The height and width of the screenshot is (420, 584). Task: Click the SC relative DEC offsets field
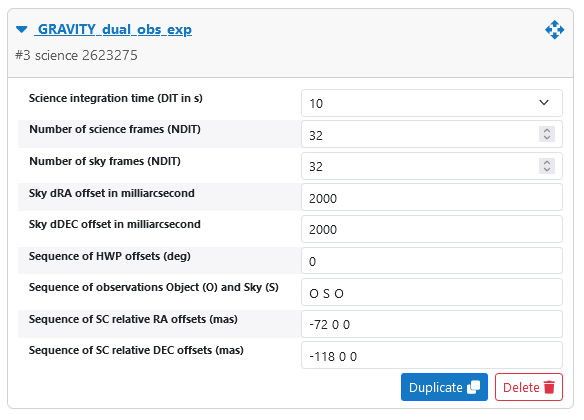click(x=432, y=356)
